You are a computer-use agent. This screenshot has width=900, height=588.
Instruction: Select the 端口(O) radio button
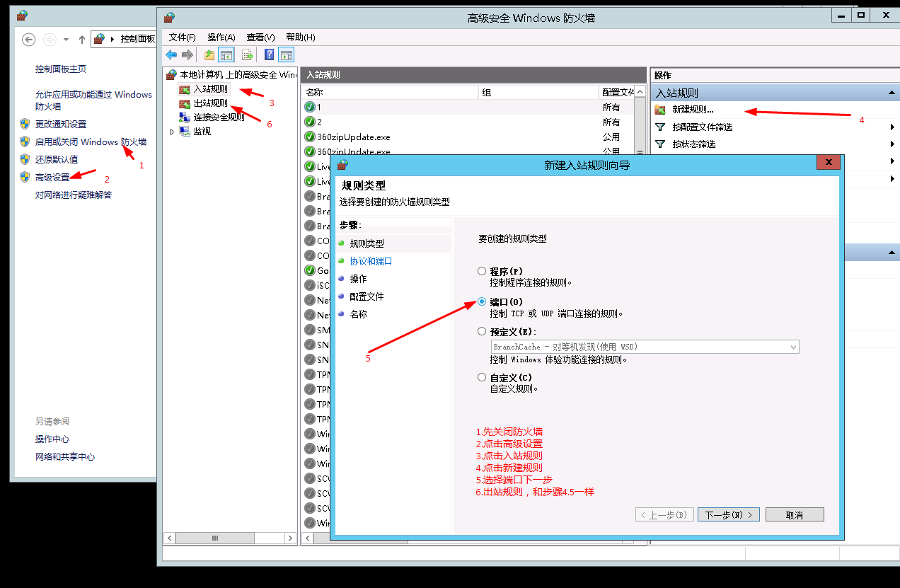pyautogui.click(x=482, y=301)
